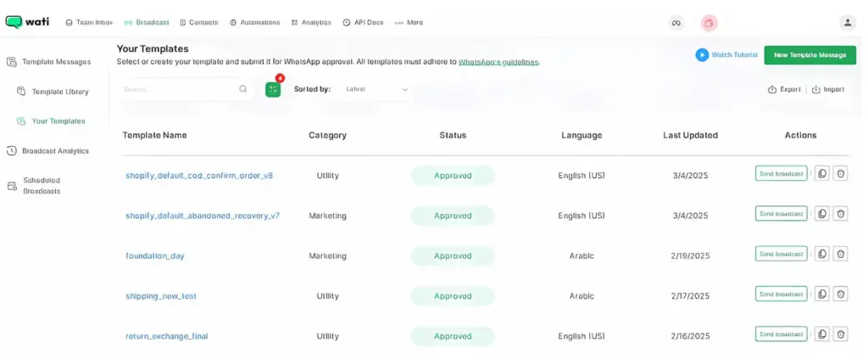Click the template search field
868x359 pixels.
coord(178,89)
